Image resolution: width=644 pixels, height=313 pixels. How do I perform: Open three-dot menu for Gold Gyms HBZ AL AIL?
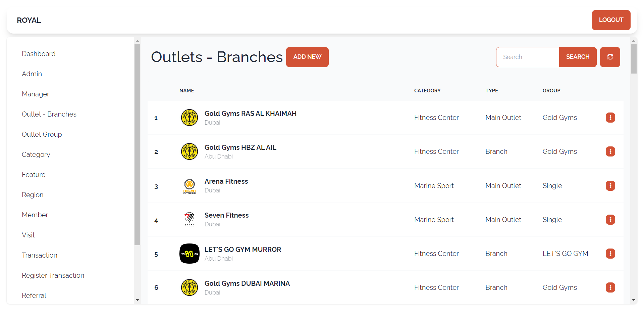click(x=610, y=151)
